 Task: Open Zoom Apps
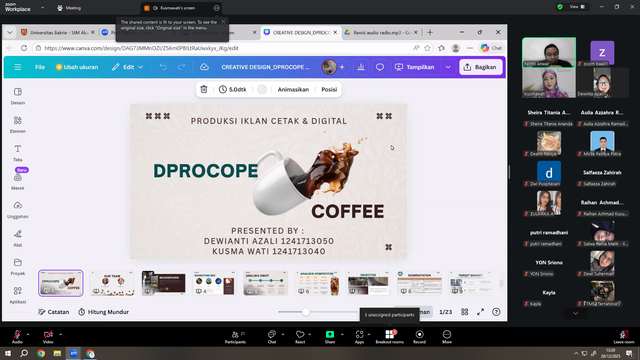pyautogui.click(x=359, y=337)
